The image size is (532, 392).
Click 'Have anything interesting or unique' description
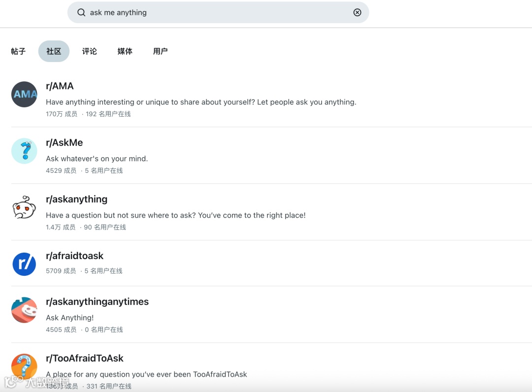(201, 102)
